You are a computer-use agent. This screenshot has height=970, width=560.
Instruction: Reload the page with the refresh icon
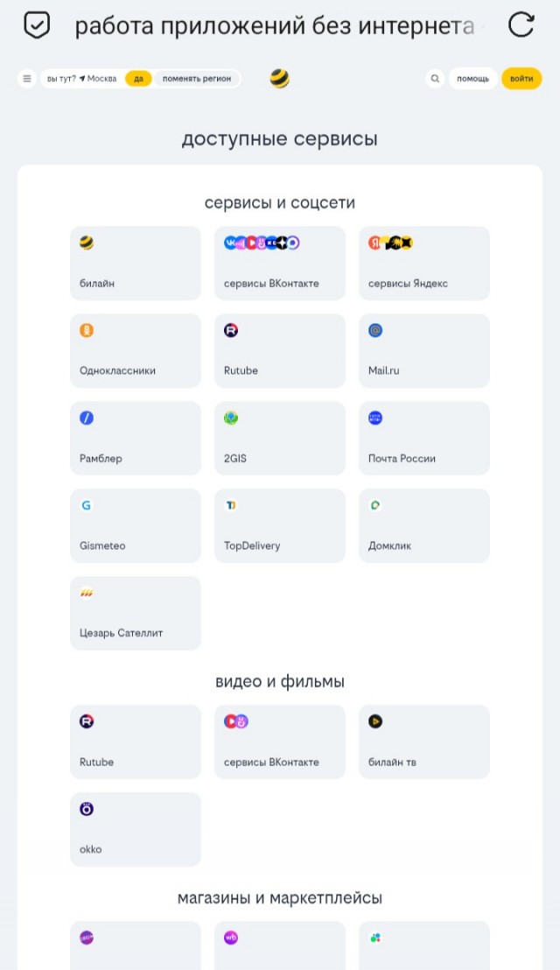coord(521,25)
